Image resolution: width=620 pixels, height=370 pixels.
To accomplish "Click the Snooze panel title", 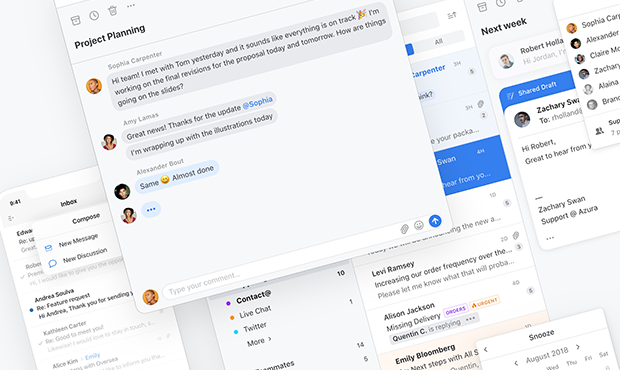I will [x=541, y=335].
